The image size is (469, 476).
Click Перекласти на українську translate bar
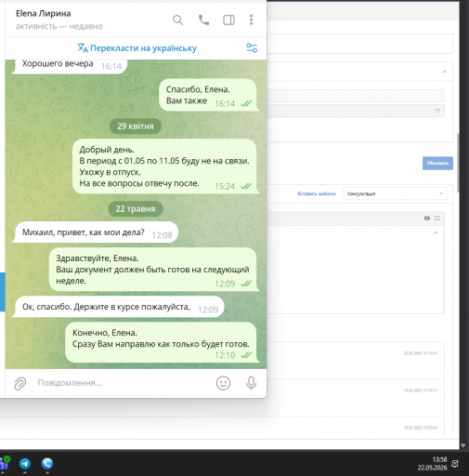137,48
